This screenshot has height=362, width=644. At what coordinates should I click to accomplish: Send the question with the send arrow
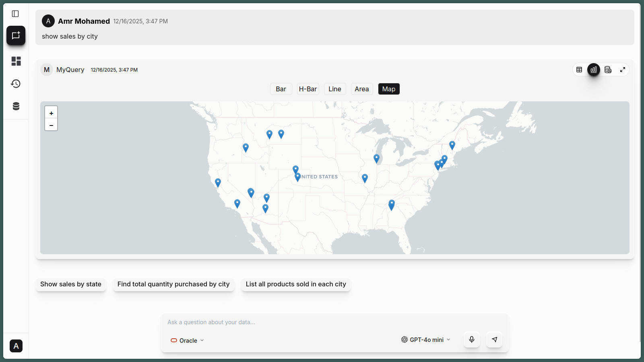point(494,339)
